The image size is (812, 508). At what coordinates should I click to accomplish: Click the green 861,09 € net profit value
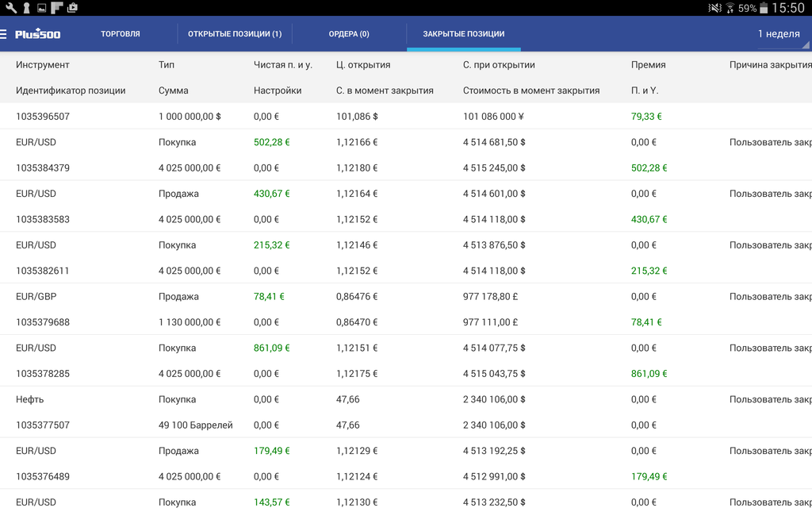272,348
